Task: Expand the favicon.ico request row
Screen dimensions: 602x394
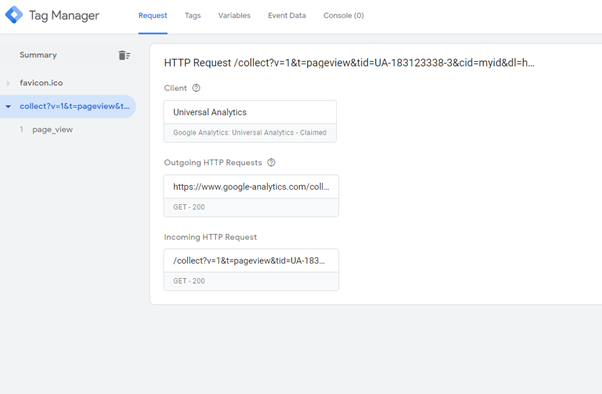Action: click(8, 83)
